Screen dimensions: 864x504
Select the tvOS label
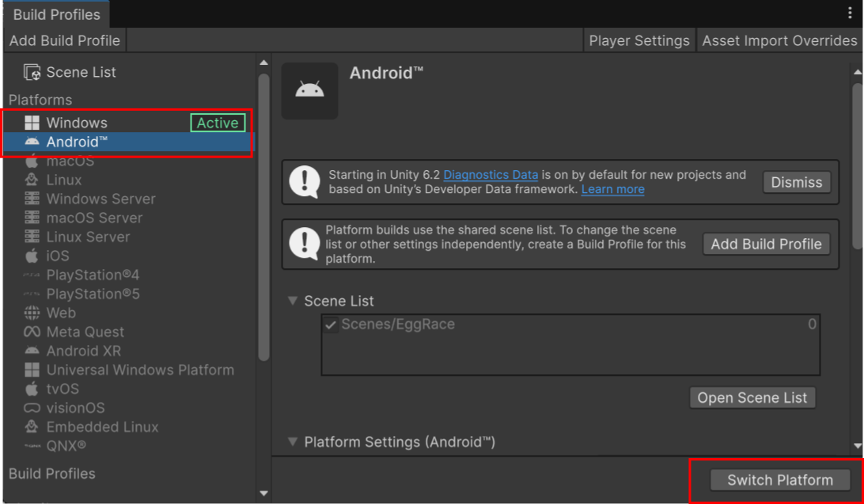[63, 388]
